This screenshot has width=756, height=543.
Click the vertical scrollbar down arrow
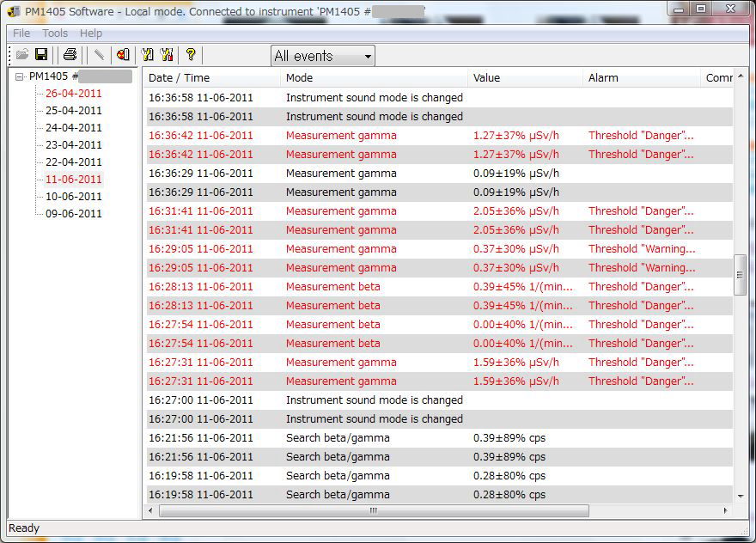coord(740,497)
